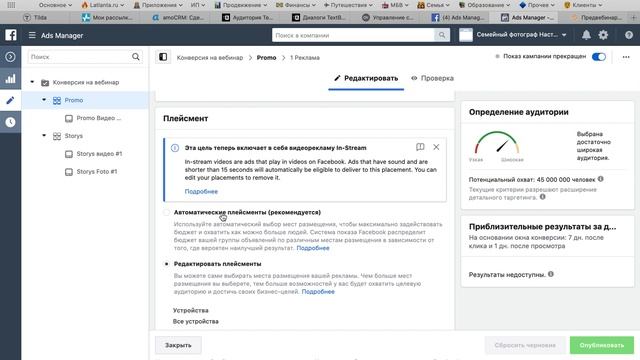Switch to the Проверка tab

tap(433, 78)
